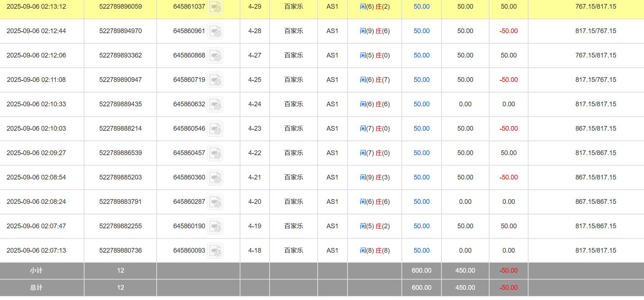Click the film icon beside 645860546
644x300 pixels.
coord(215,129)
